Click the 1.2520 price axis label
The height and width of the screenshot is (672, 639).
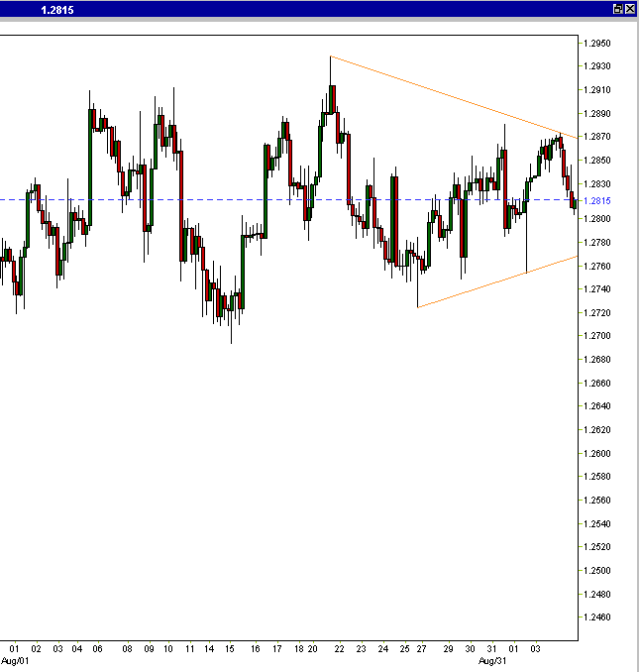[597, 547]
